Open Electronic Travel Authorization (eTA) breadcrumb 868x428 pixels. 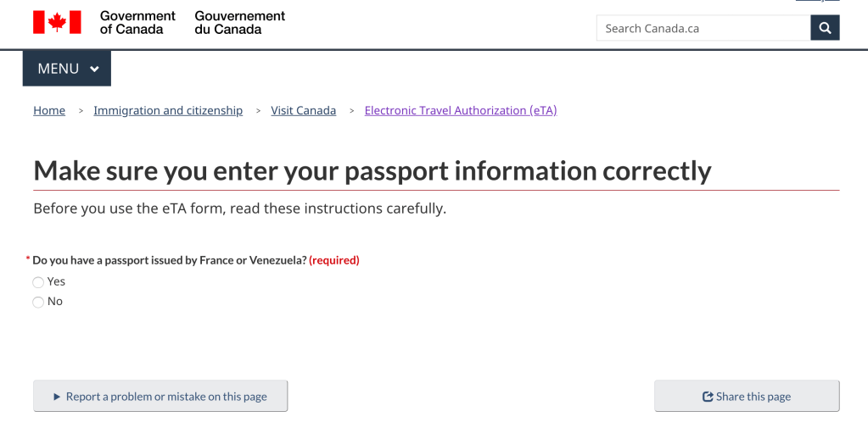(461, 110)
